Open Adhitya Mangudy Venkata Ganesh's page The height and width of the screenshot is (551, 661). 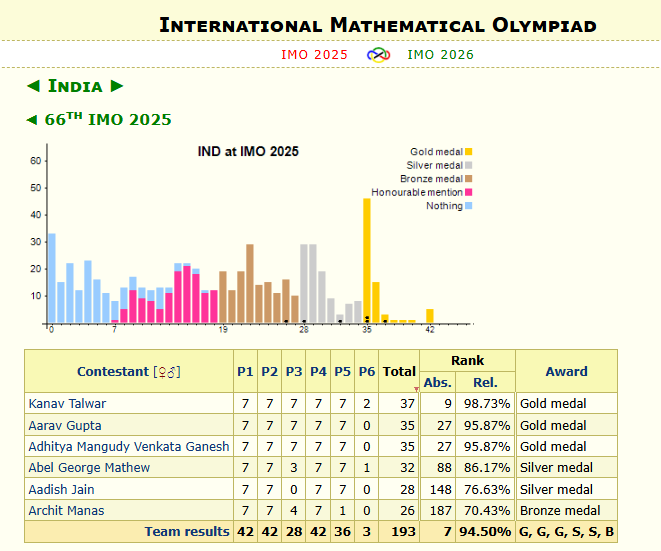[129, 446]
